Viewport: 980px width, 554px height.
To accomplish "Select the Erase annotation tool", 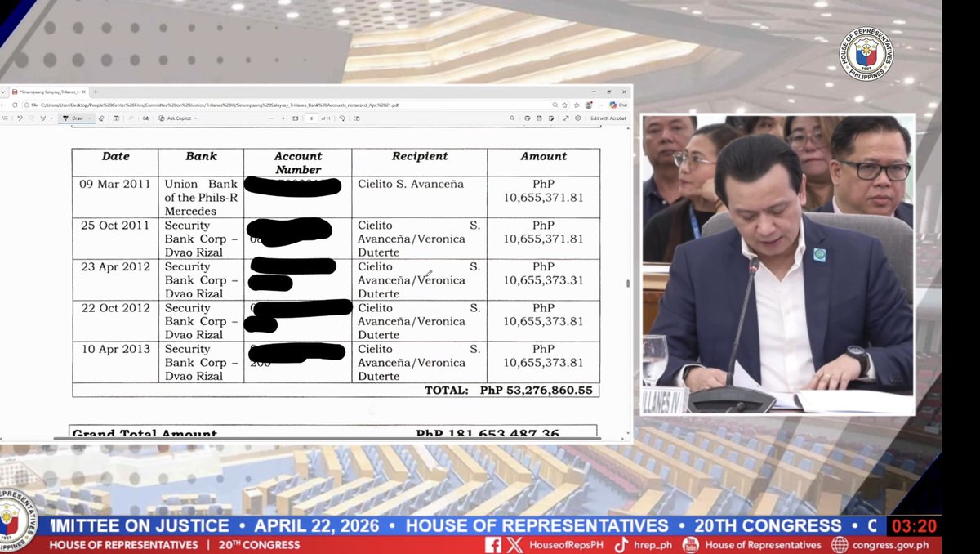I will pos(100,118).
